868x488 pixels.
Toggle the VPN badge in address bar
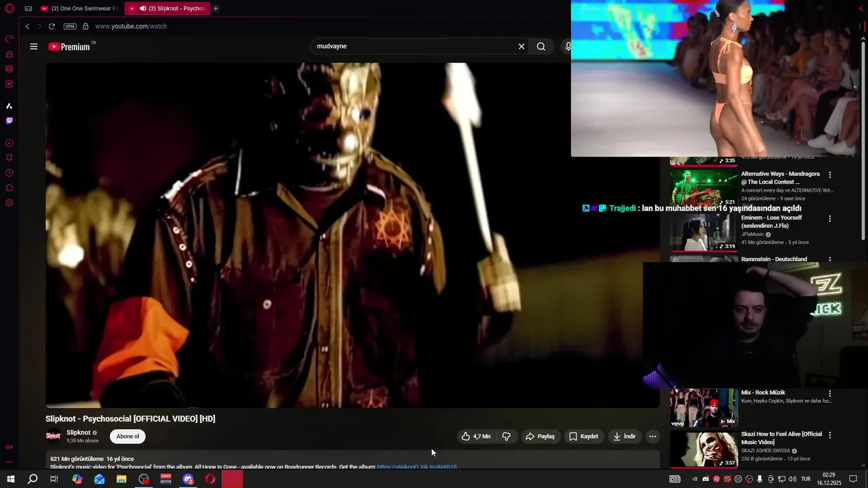click(x=70, y=26)
